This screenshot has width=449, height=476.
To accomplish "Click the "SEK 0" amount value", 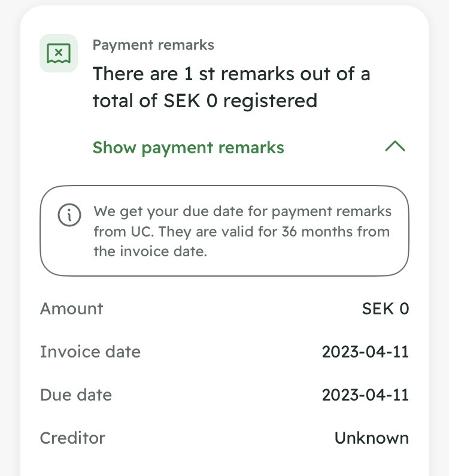I will (x=385, y=309).
